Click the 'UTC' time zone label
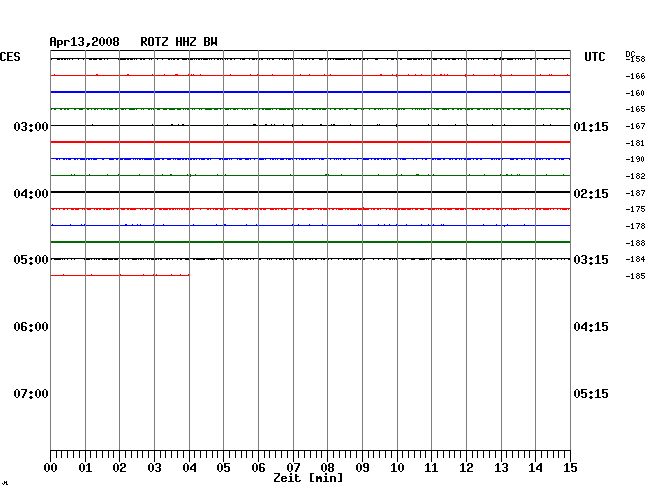 (x=594, y=57)
